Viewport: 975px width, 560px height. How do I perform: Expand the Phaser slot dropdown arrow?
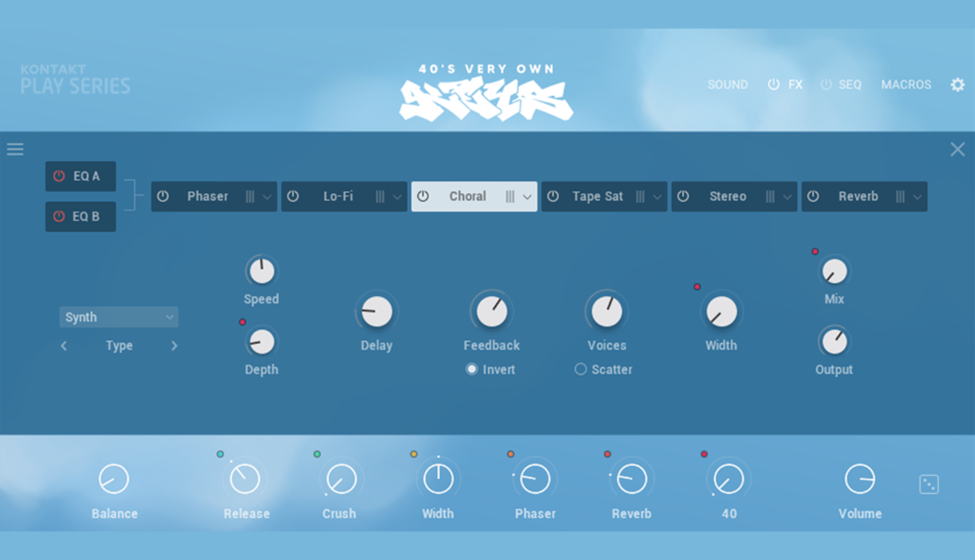tap(267, 197)
